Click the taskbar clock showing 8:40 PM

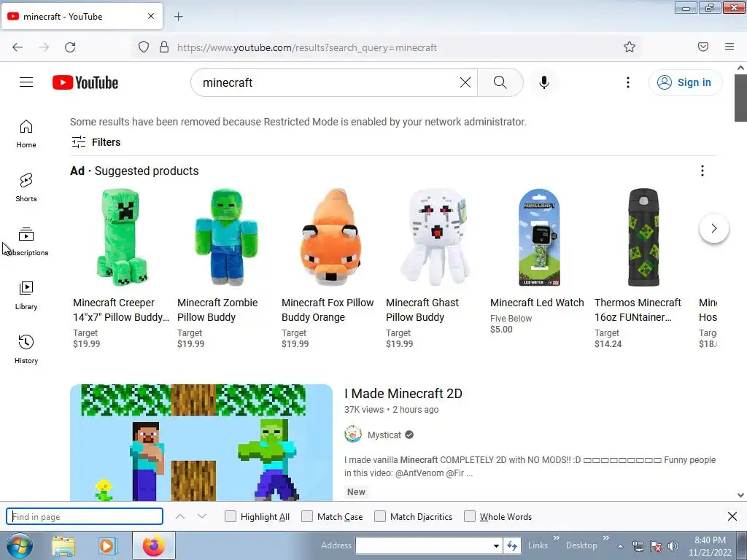710,545
